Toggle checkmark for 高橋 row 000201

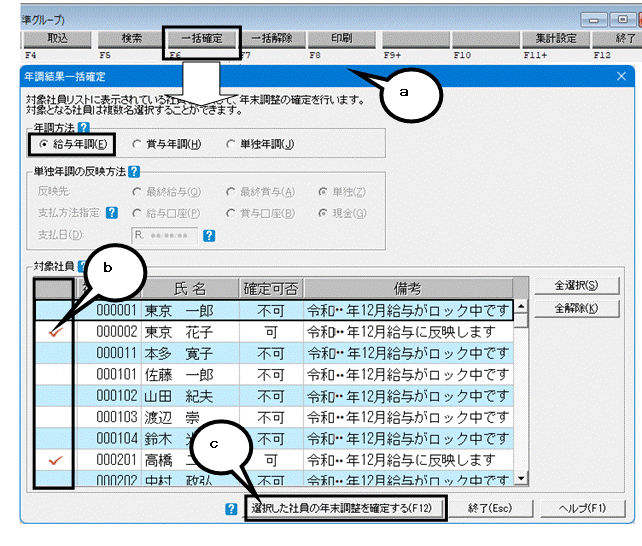[x=55, y=460]
